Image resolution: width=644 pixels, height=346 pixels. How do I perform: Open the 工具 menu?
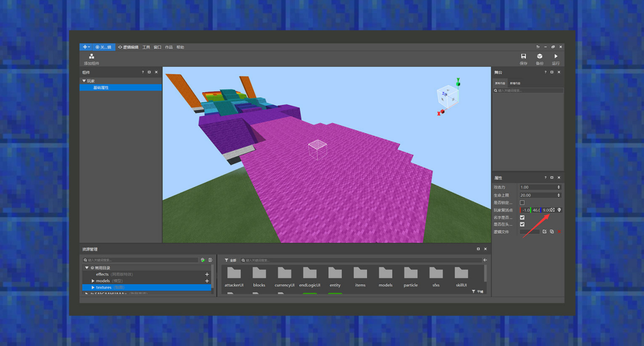[146, 47]
